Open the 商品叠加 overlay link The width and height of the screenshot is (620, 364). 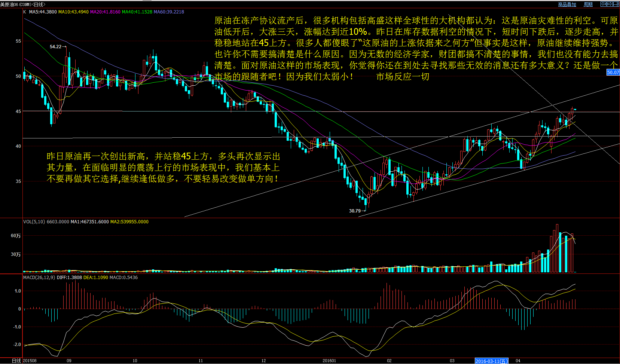(x=567, y=4)
